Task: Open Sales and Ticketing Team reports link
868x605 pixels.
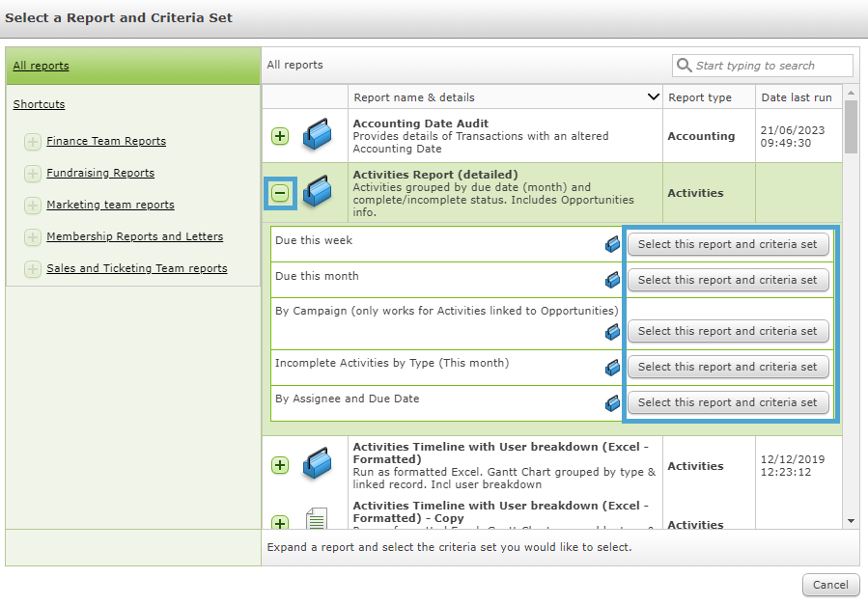Action: [x=137, y=268]
